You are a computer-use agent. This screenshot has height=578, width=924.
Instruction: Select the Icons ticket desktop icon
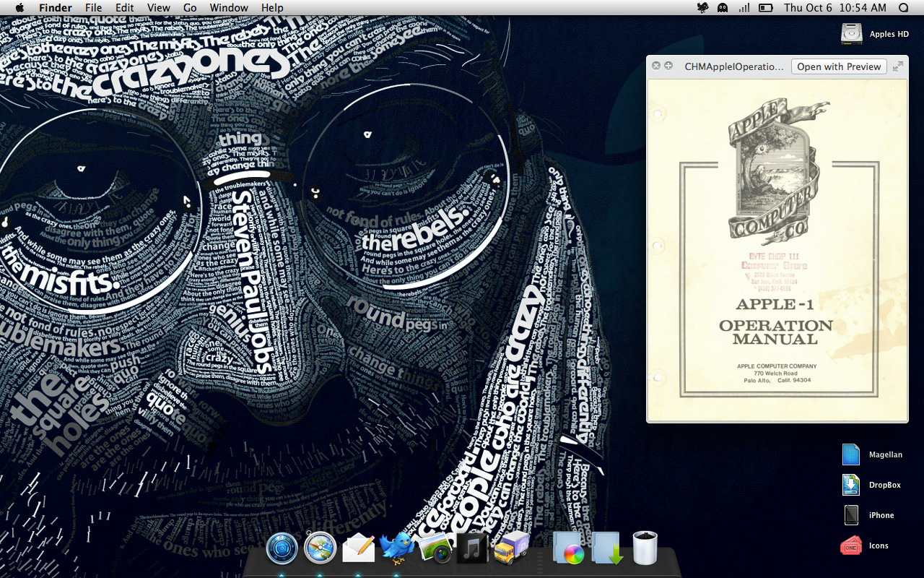pos(852,545)
